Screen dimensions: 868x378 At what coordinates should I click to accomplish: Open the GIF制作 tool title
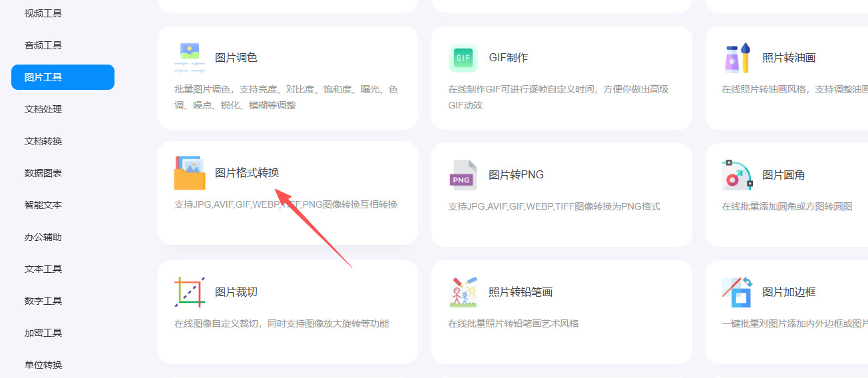509,58
